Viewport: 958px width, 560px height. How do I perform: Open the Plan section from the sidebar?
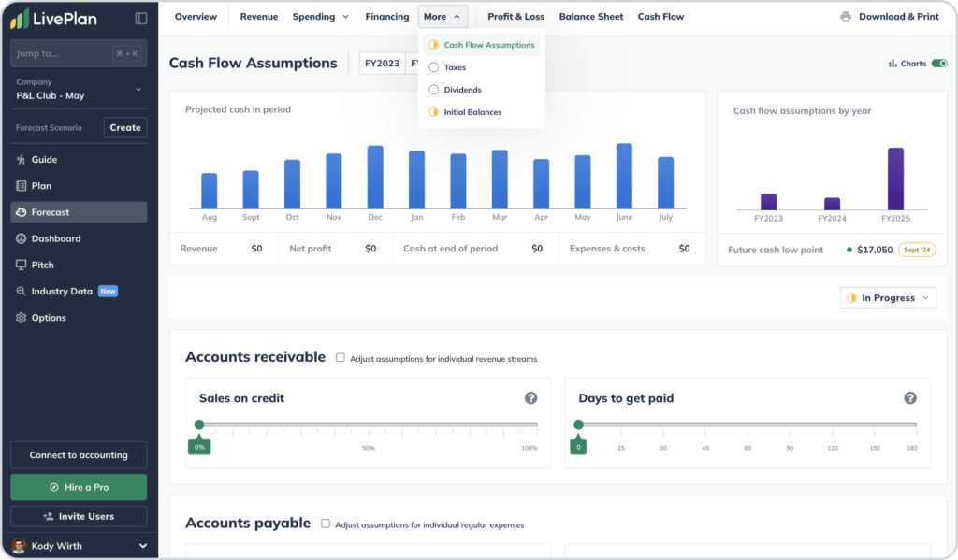(40, 185)
